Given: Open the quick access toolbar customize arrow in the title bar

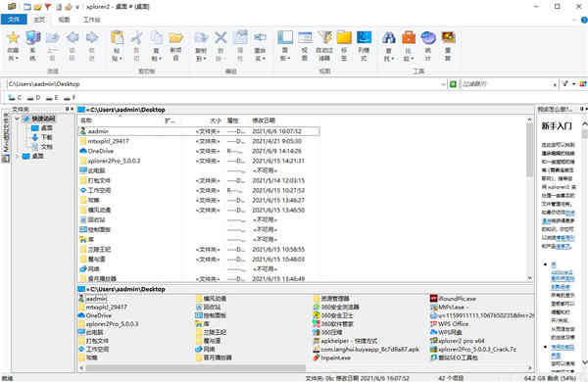Looking at the screenshot, I should tap(77, 7).
